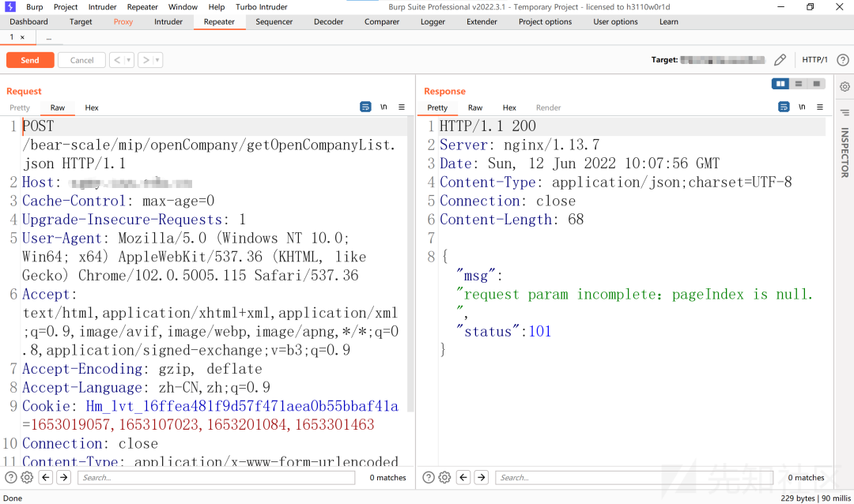Close Repeater tab 1

[22, 38]
